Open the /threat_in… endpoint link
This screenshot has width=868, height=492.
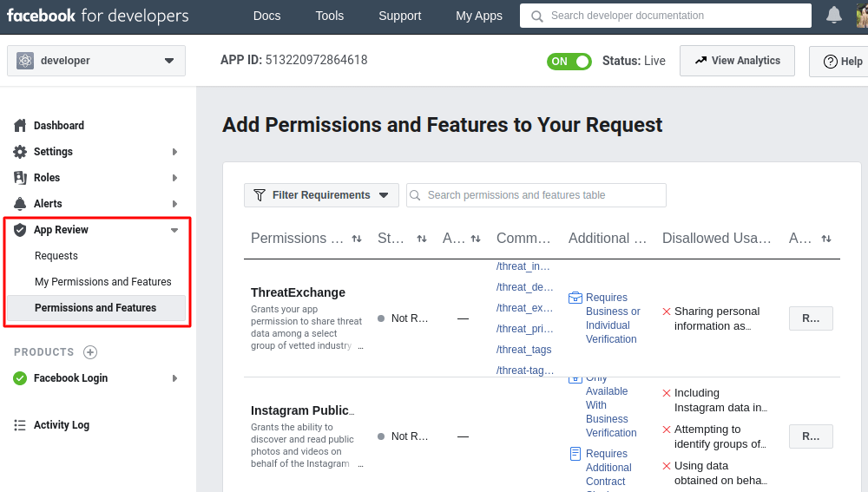pyautogui.click(x=523, y=266)
